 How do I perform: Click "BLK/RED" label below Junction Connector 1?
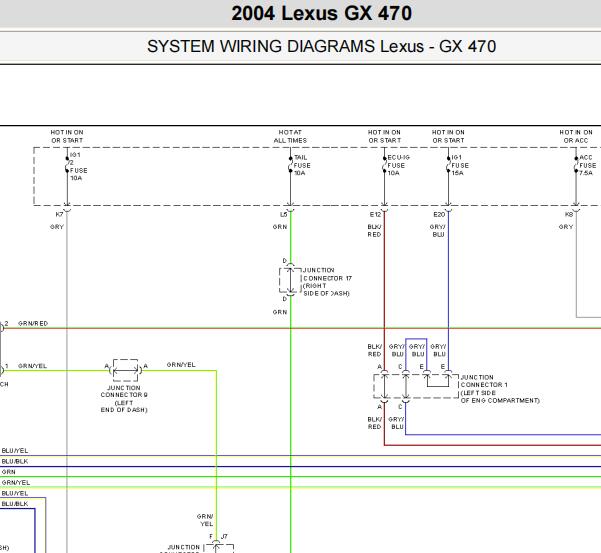point(374,423)
